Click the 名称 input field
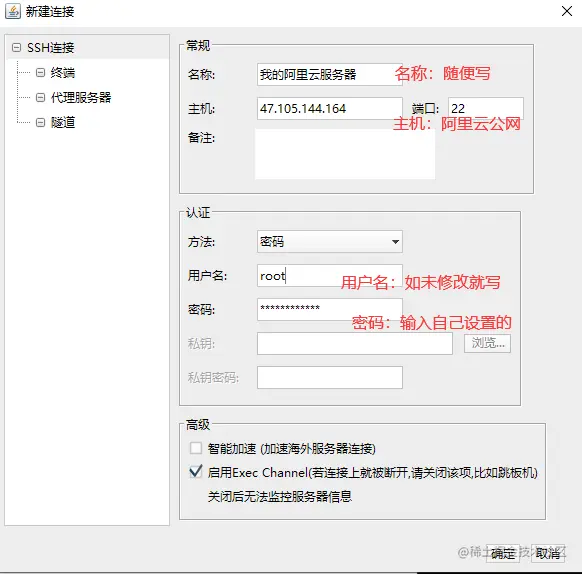The width and height of the screenshot is (582, 574). [330, 75]
